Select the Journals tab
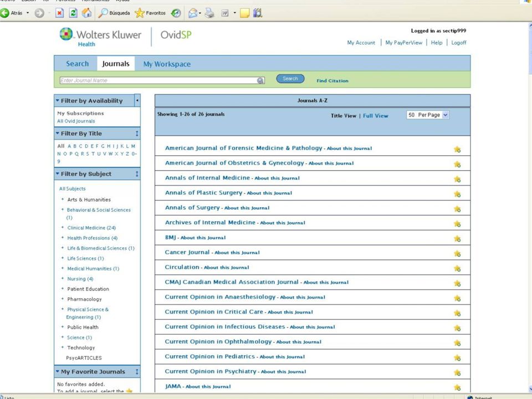The height and width of the screenshot is (399, 532). pos(116,64)
